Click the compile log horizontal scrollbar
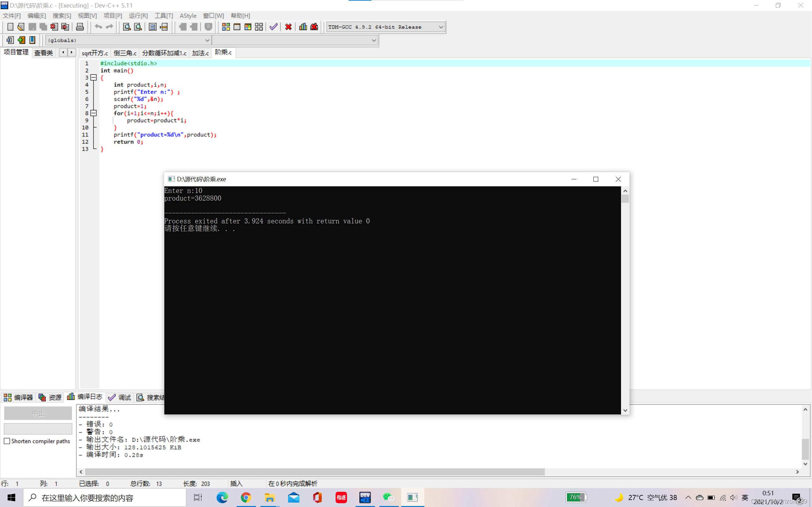Image resolution: width=812 pixels, height=507 pixels. pos(315,472)
